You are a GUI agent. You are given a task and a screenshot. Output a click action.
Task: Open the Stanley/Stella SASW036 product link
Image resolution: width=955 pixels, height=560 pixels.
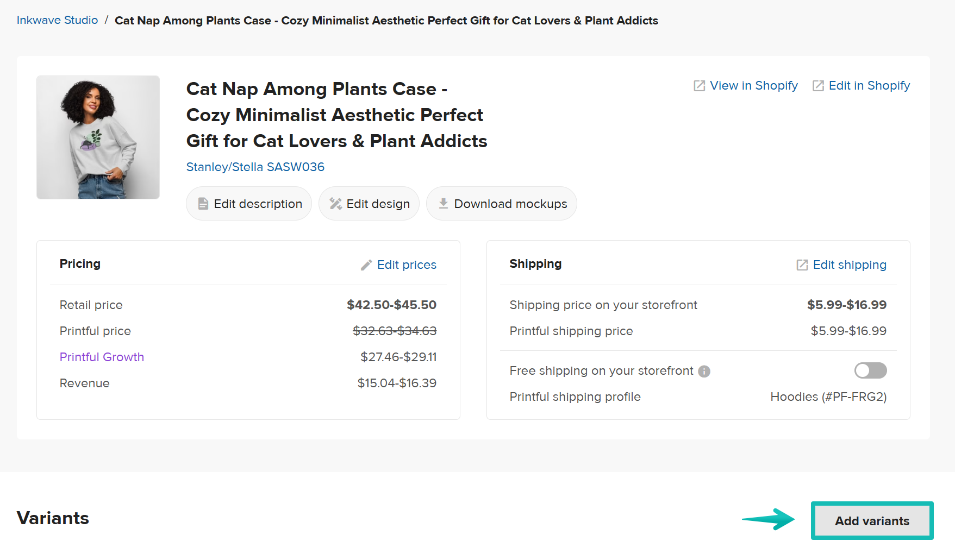(255, 167)
